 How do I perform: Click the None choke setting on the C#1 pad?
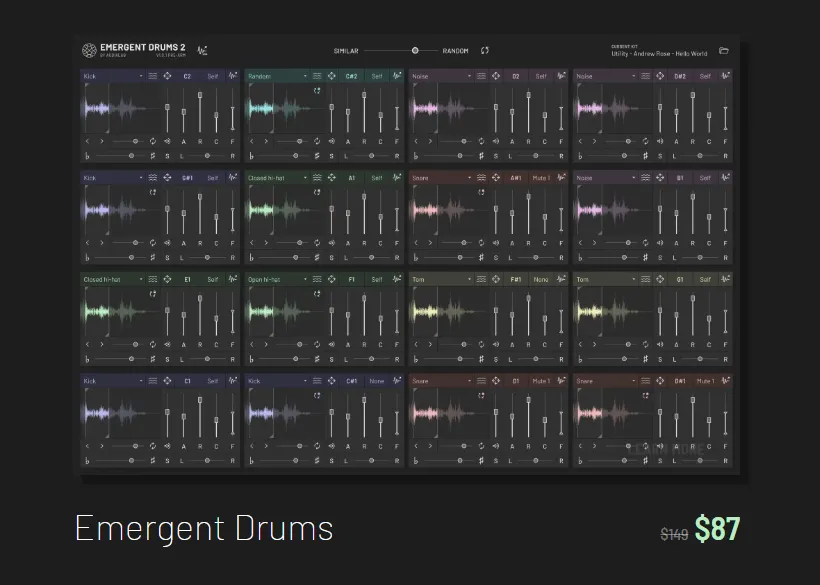tap(377, 381)
